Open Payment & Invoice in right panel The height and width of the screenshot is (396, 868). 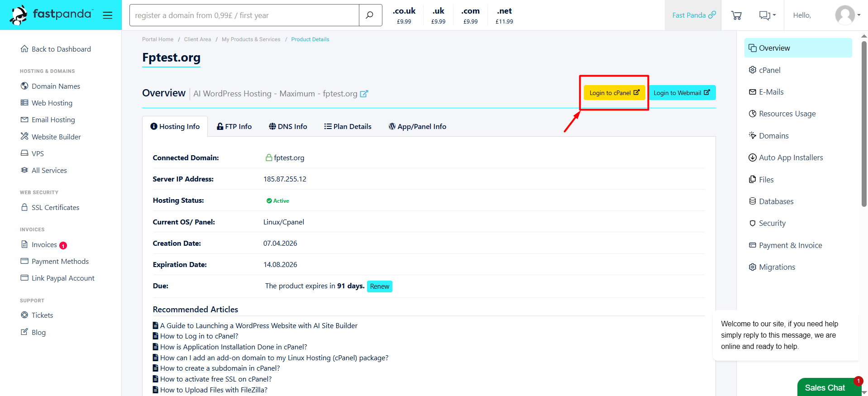pos(785,245)
